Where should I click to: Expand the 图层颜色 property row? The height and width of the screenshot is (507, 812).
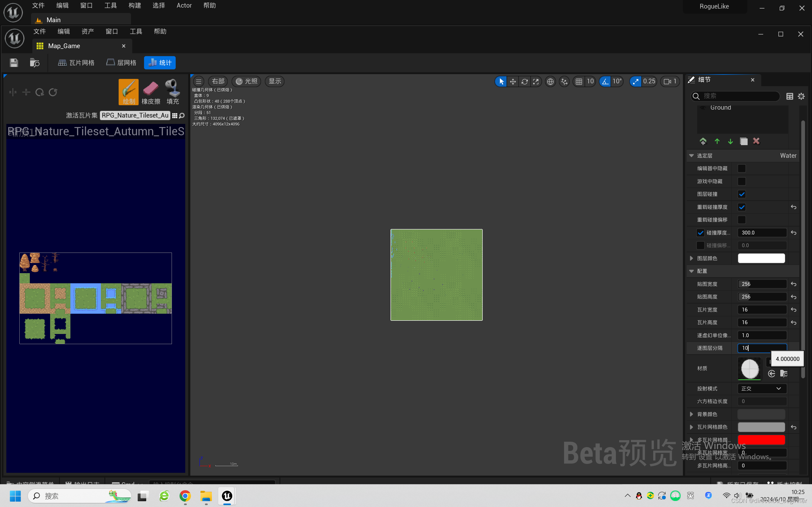pyautogui.click(x=691, y=258)
